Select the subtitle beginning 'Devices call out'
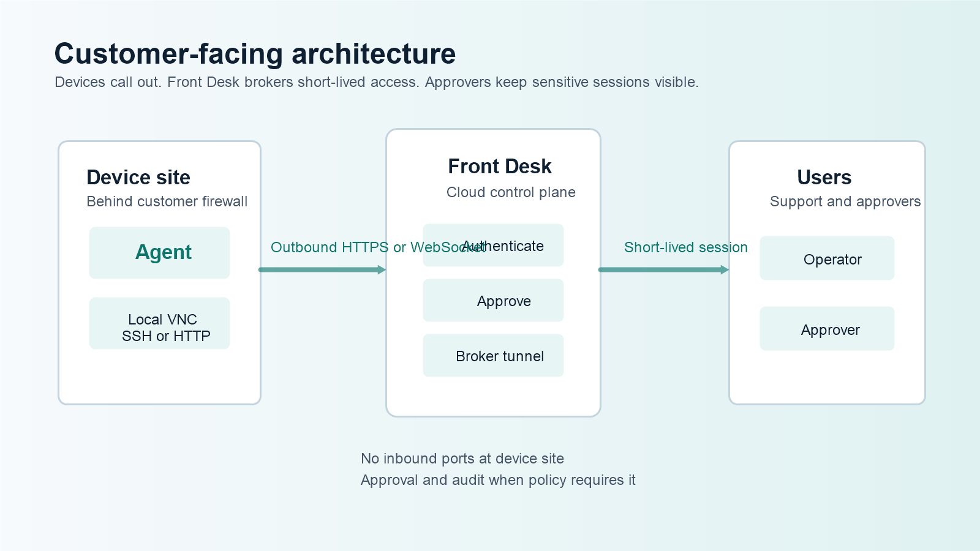The width and height of the screenshot is (980, 551). (x=377, y=82)
